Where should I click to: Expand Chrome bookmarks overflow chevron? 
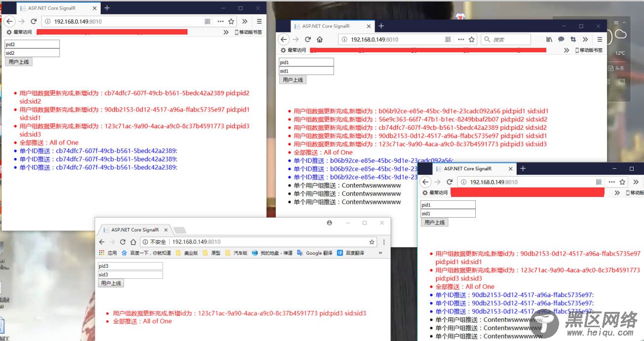click(380, 253)
